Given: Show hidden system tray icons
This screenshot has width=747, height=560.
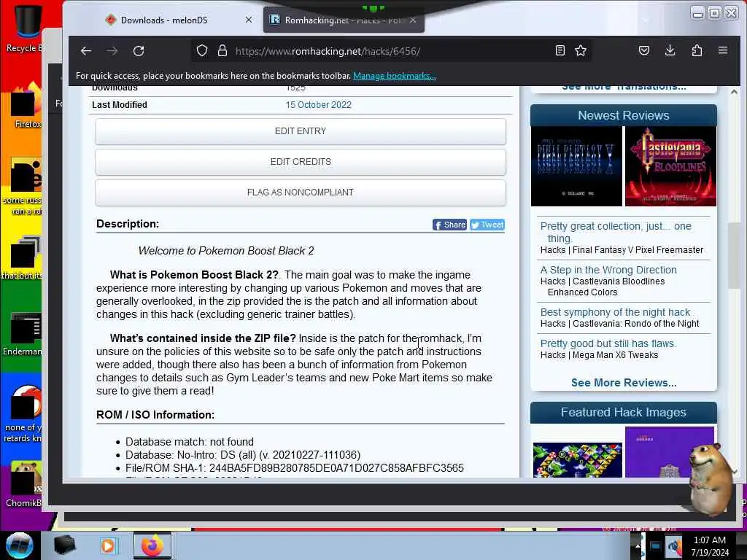Looking at the screenshot, I should coord(638,545).
